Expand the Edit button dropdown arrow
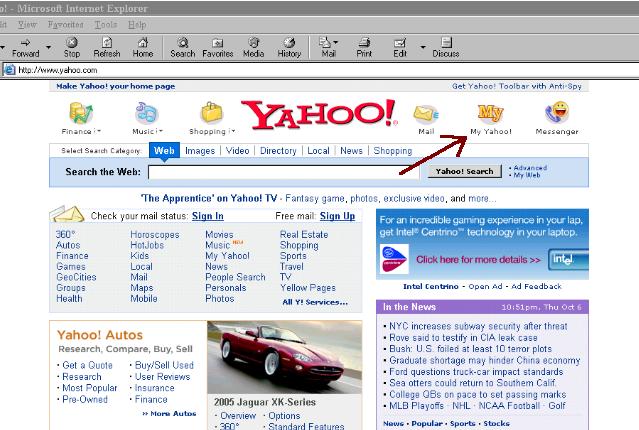The image size is (639, 430). pos(423,47)
